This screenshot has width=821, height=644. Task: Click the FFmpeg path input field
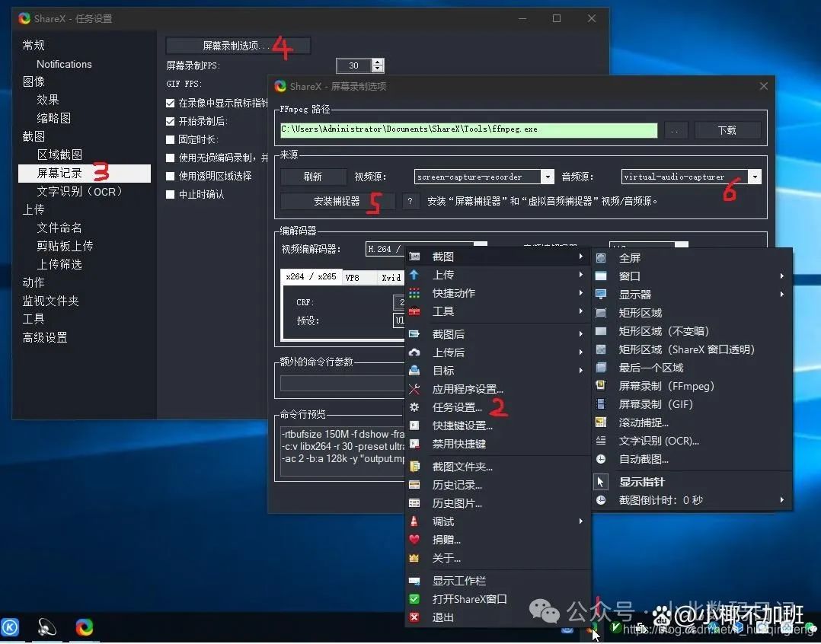click(468, 129)
